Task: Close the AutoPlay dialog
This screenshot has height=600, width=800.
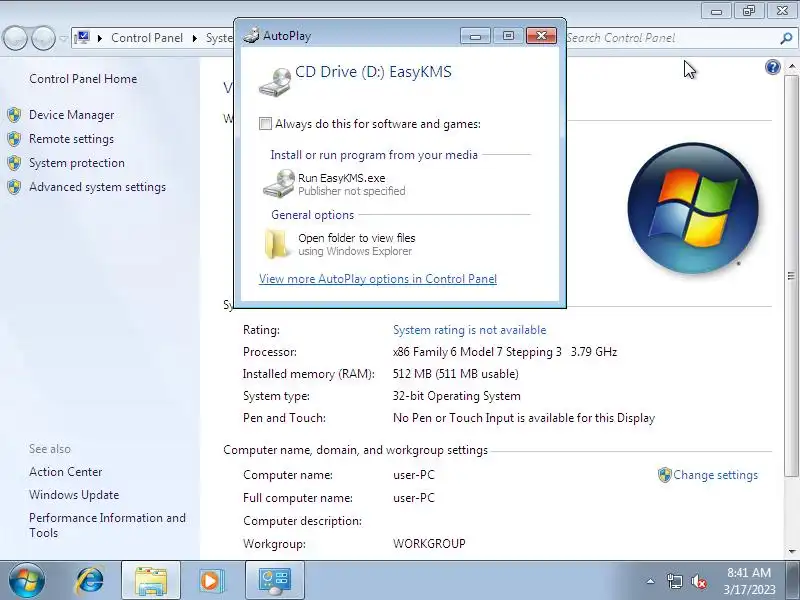Action: 541,36
